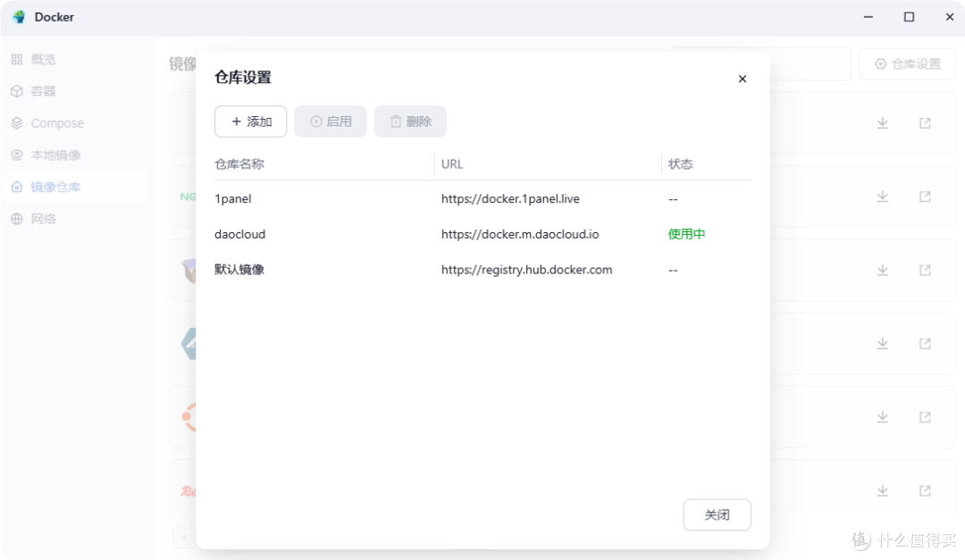The width and height of the screenshot is (965, 560).
Task: Select the 概览 overview icon in sidebar
Action: pyautogui.click(x=16, y=58)
